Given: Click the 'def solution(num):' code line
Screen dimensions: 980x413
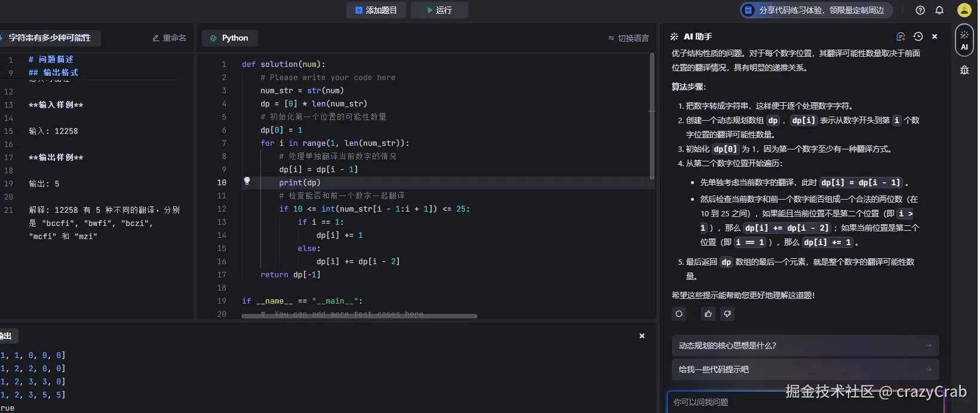Looking at the screenshot, I should (284, 64).
